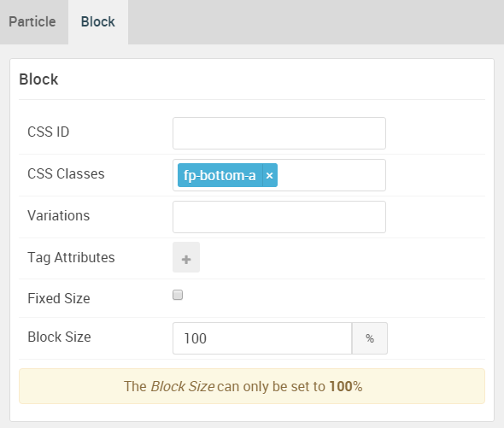The width and height of the screenshot is (504, 428).
Task: Click the Block Size value field
Action: point(262,338)
